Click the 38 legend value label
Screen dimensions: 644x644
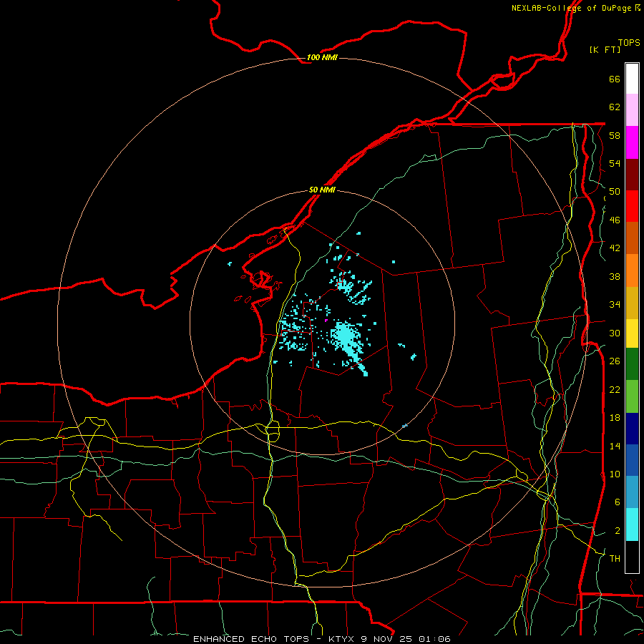(x=615, y=276)
